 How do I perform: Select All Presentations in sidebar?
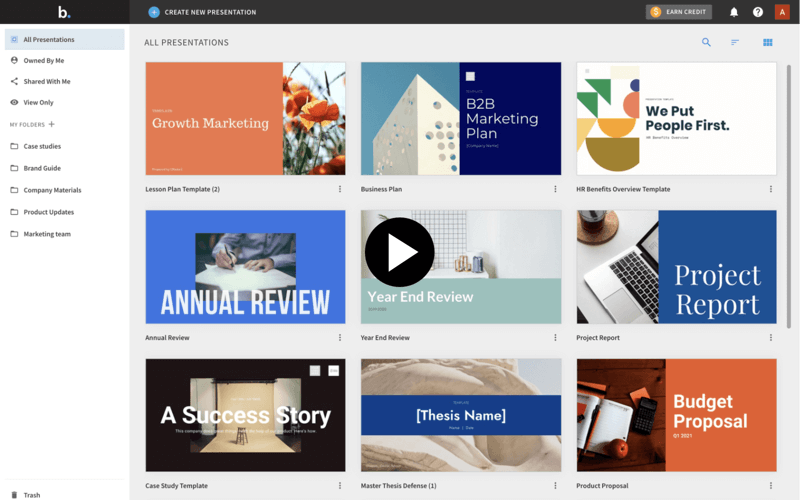tap(65, 39)
